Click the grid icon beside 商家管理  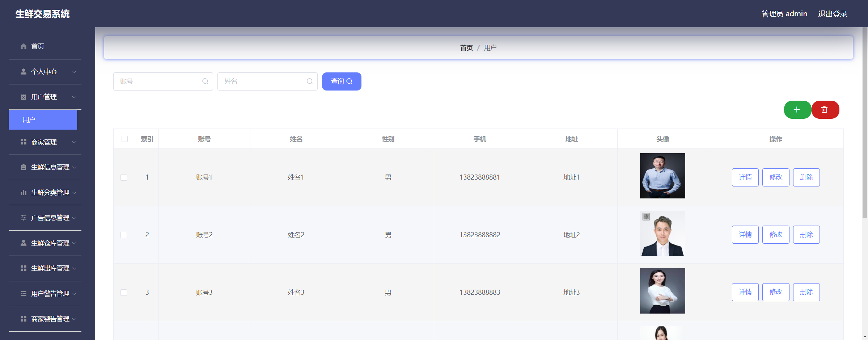point(24,142)
